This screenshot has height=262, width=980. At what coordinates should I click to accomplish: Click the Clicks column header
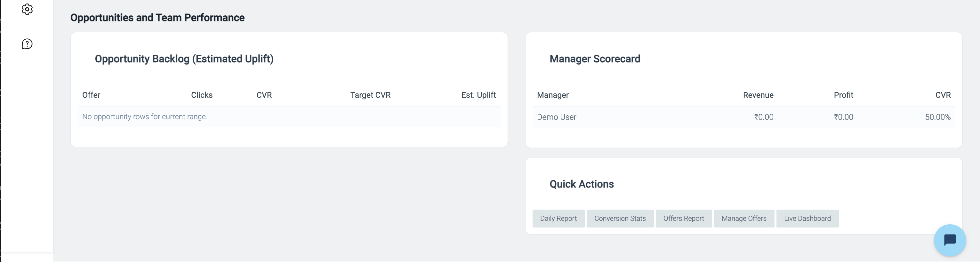202,95
